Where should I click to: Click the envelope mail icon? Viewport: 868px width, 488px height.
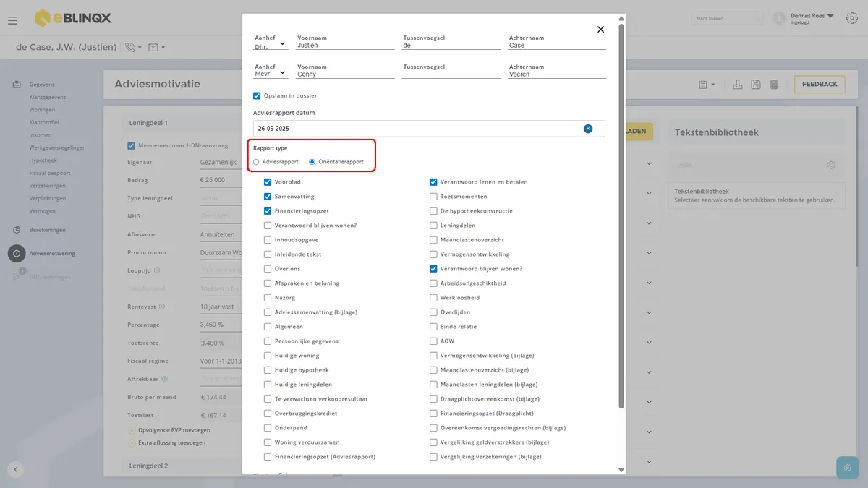tap(153, 48)
